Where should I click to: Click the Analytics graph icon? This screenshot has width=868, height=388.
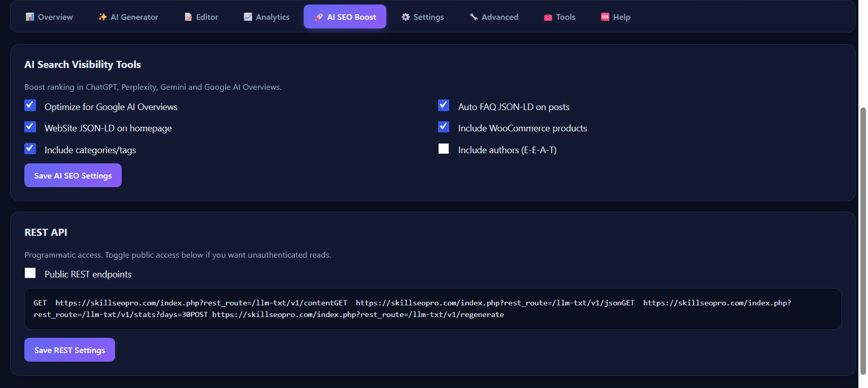click(x=248, y=17)
